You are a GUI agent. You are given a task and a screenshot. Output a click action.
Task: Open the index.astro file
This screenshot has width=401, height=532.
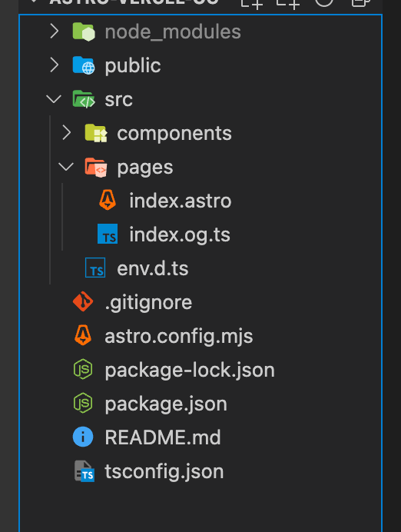[181, 201]
